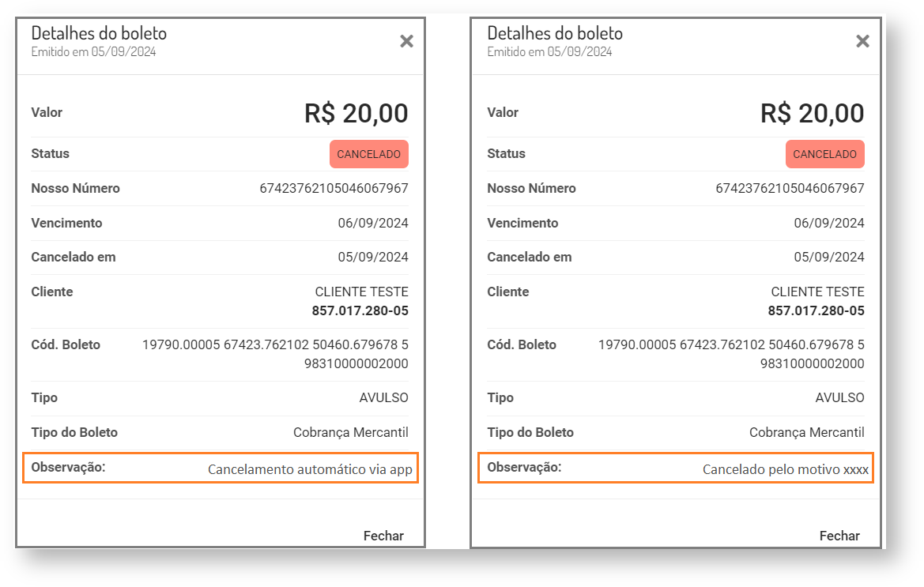The height and width of the screenshot is (587, 924).
Task: Click the client CPF in right dialog
Action: tap(817, 310)
